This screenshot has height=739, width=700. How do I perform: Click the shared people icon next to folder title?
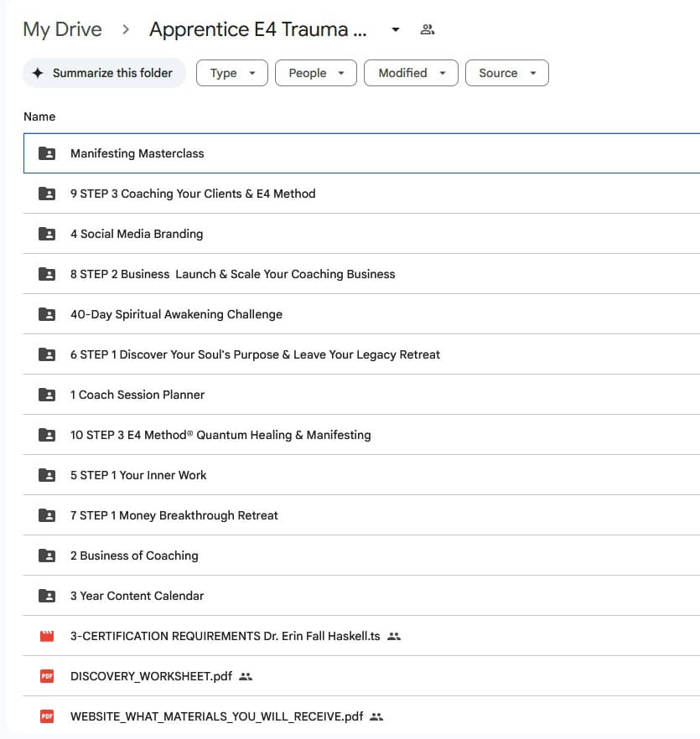tap(428, 30)
